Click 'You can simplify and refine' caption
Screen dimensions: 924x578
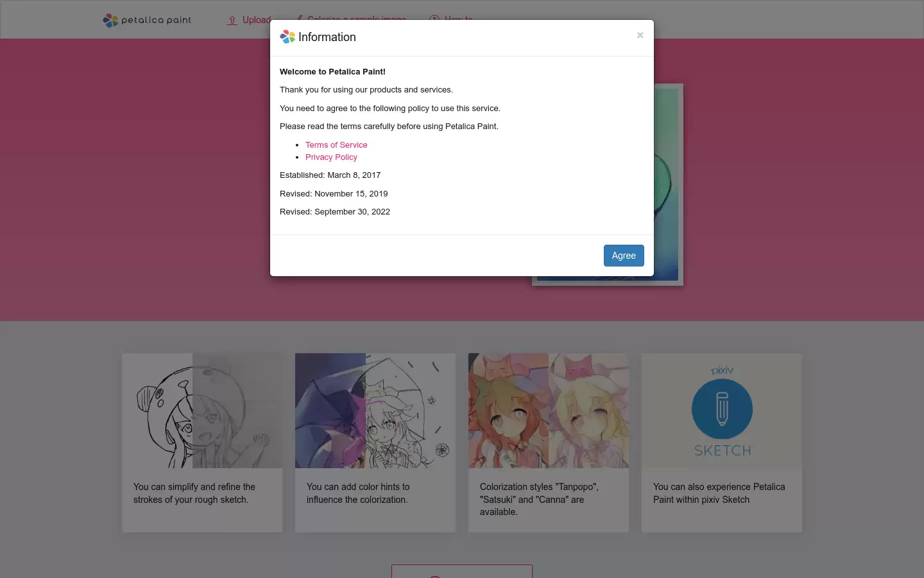point(194,493)
